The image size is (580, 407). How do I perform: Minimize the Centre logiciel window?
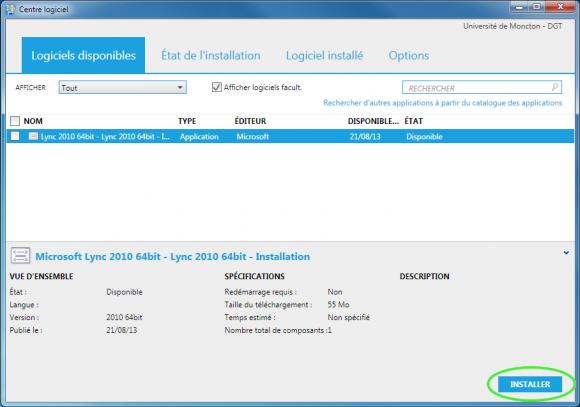(x=520, y=7)
